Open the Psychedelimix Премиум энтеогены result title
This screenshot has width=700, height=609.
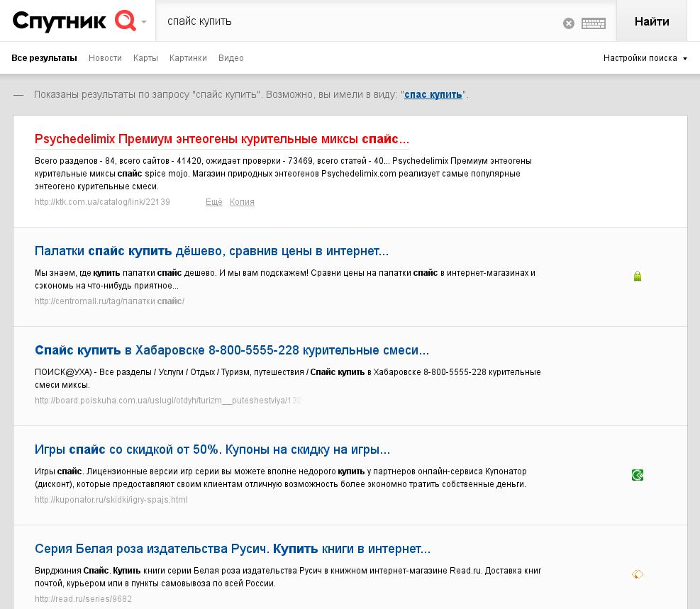222,139
